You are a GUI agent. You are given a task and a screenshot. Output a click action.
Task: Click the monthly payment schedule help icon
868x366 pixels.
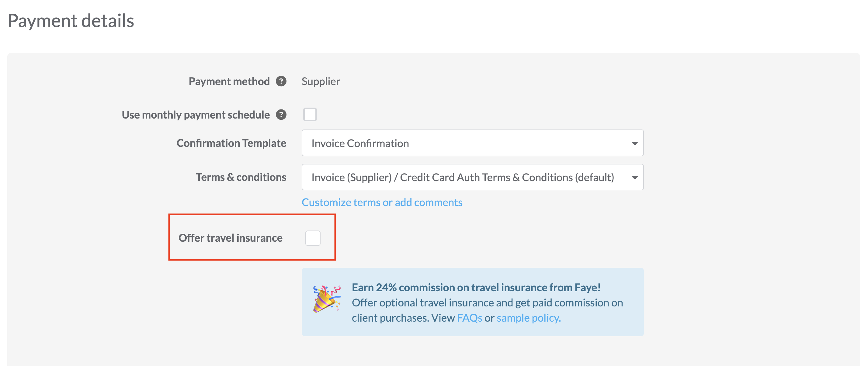pos(281,115)
